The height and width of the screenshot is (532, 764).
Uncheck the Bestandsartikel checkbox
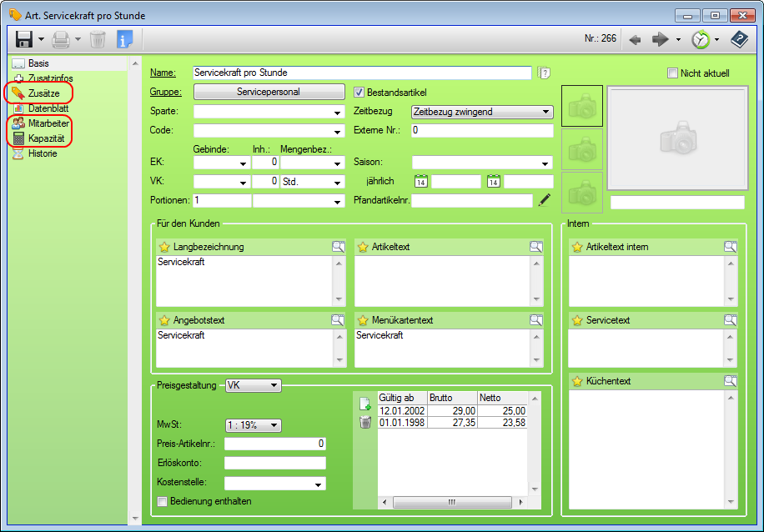pyautogui.click(x=360, y=92)
